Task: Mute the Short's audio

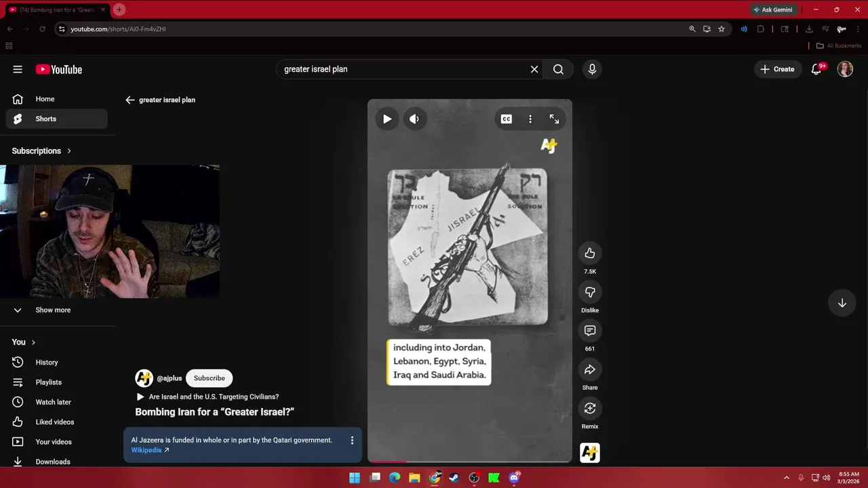Action: pyautogui.click(x=414, y=119)
